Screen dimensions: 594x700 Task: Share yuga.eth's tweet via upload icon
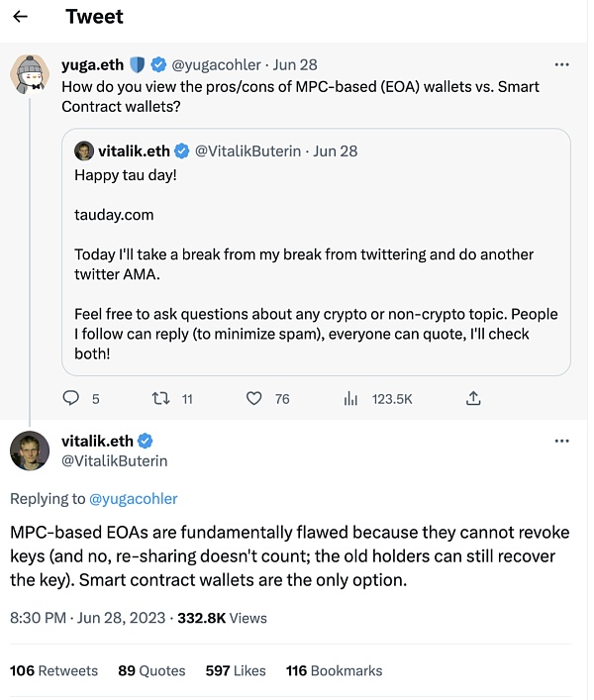(473, 398)
